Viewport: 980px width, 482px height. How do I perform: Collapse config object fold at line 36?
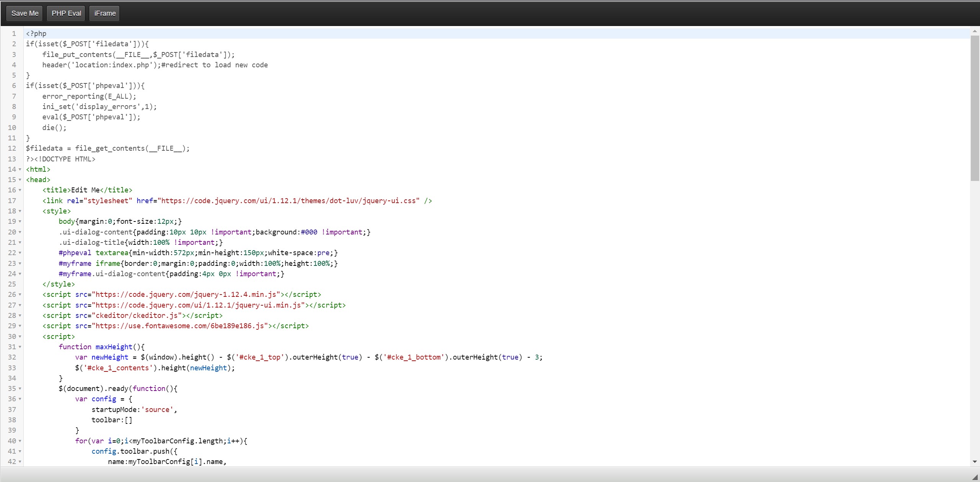tap(20, 399)
